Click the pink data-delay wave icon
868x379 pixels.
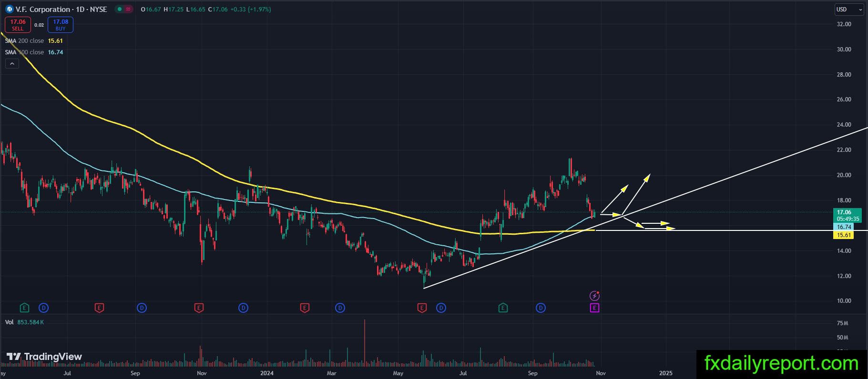(x=128, y=9)
